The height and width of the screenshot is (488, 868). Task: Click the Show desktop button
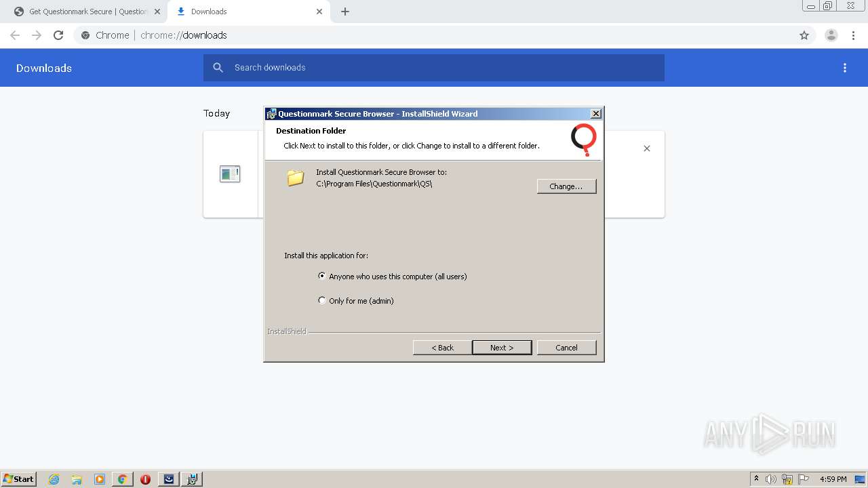click(860, 479)
